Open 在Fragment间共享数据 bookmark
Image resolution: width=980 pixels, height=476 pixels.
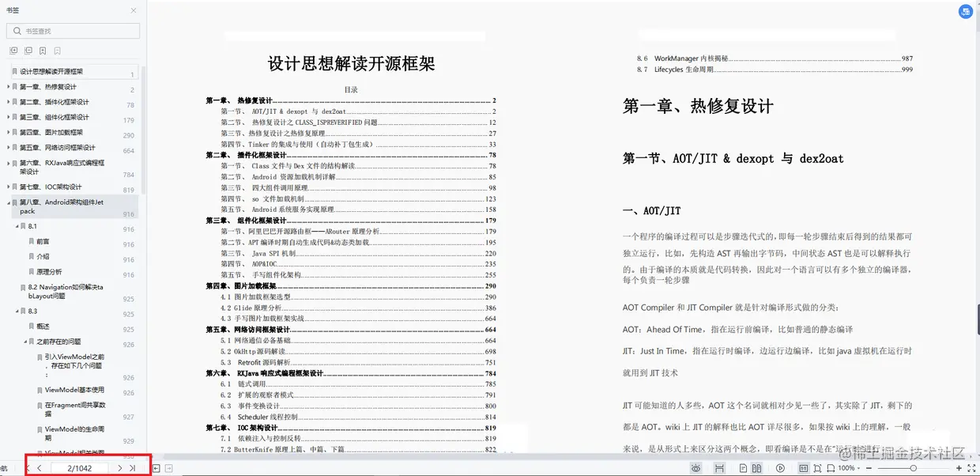(75, 409)
